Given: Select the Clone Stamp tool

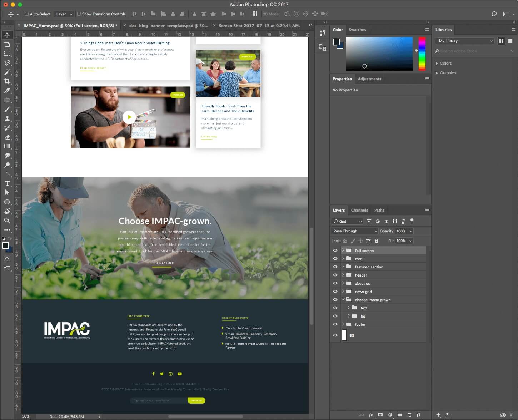Looking at the screenshot, I should coord(7,118).
